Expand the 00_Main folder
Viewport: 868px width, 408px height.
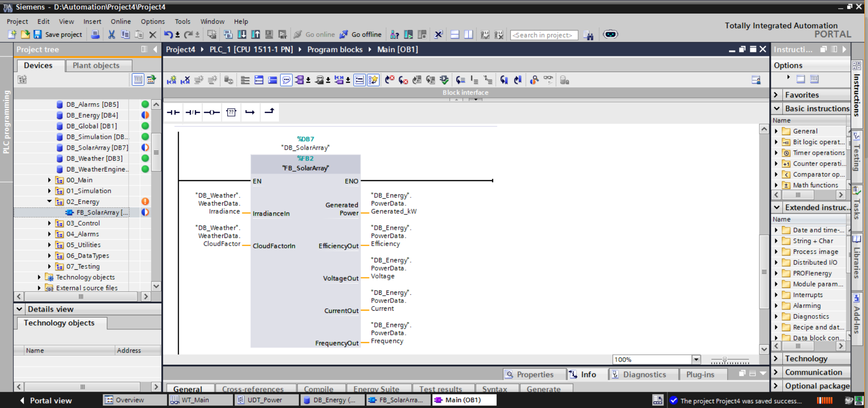pos(50,180)
